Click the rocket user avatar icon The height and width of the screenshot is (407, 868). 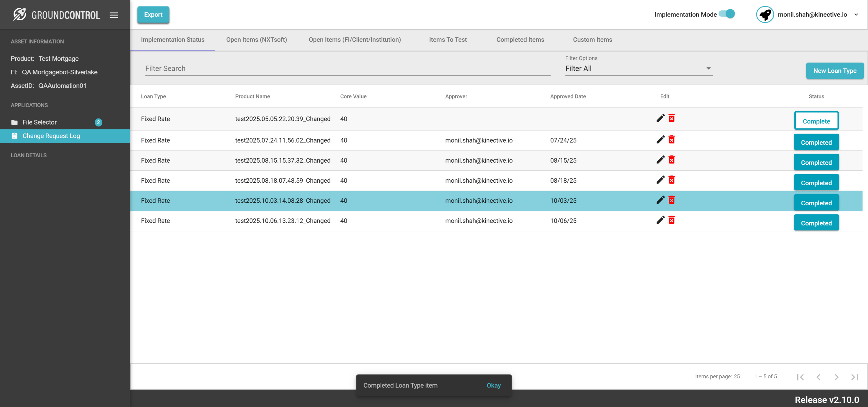[x=765, y=15]
